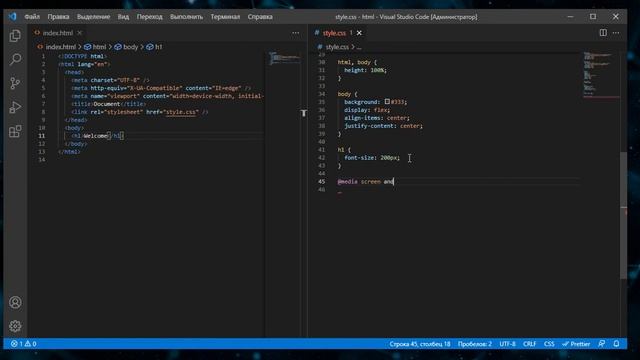Split the editor on the right group
The image size is (640, 360).
coord(603,33)
